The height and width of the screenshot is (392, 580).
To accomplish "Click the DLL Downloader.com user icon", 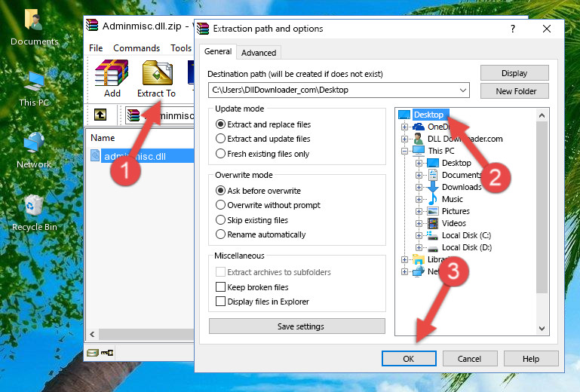I will (x=419, y=139).
